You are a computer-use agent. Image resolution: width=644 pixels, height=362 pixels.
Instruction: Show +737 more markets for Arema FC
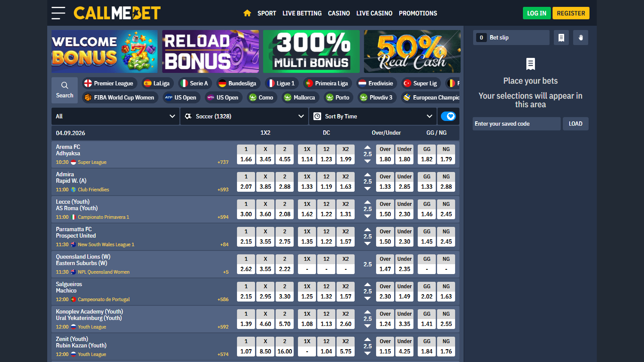point(223,162)
